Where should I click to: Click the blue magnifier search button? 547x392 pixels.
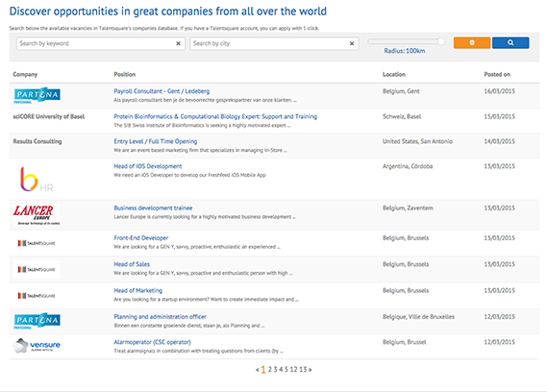(x=510, y=42)
